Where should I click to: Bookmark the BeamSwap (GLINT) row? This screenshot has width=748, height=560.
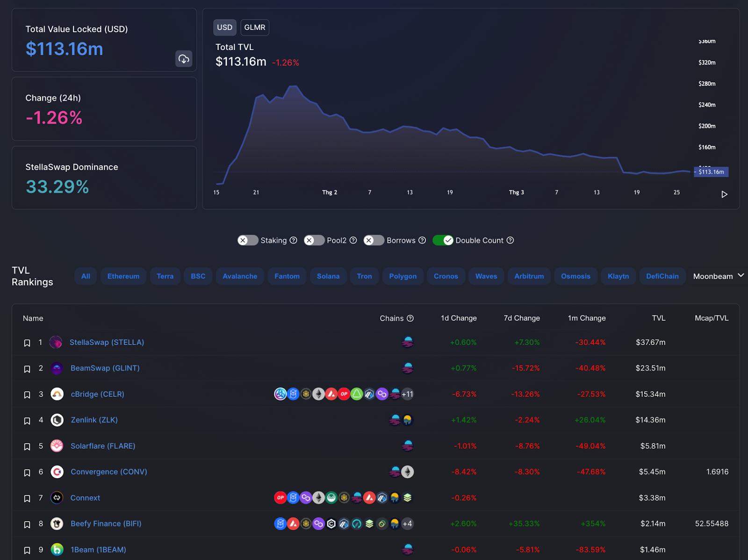(x=27, y=369)
